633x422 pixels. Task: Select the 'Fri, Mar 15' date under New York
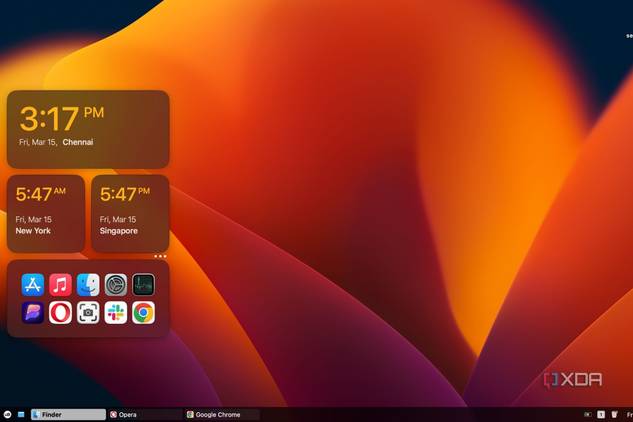point(34,219)
